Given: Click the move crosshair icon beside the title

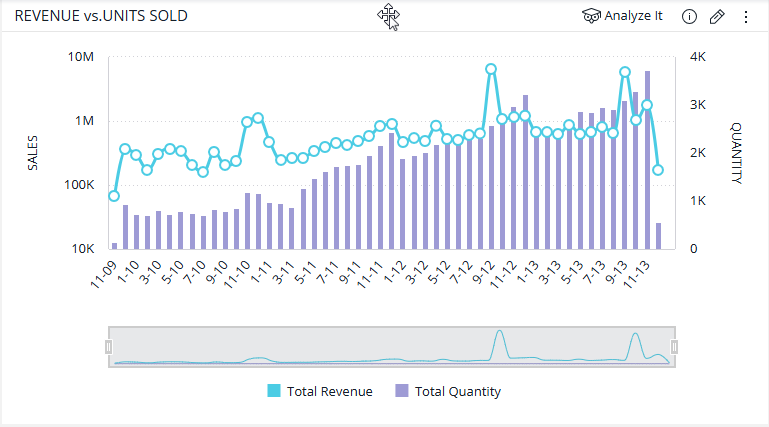Looking at the screenshot, I should pos(388,16).
